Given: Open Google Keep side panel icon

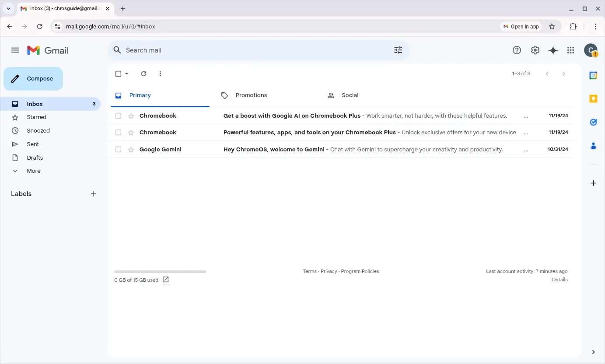Looking at the screenshot, I should [x=593, y=99].
